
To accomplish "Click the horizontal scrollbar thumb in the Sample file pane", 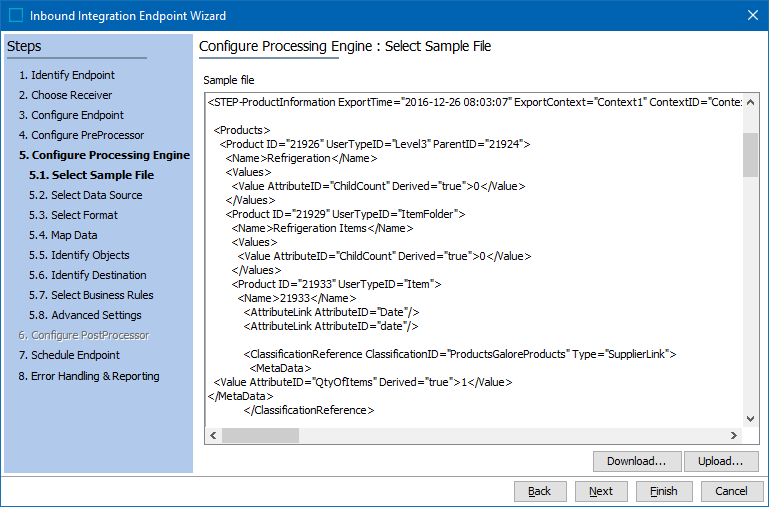I will pos(260,435).
